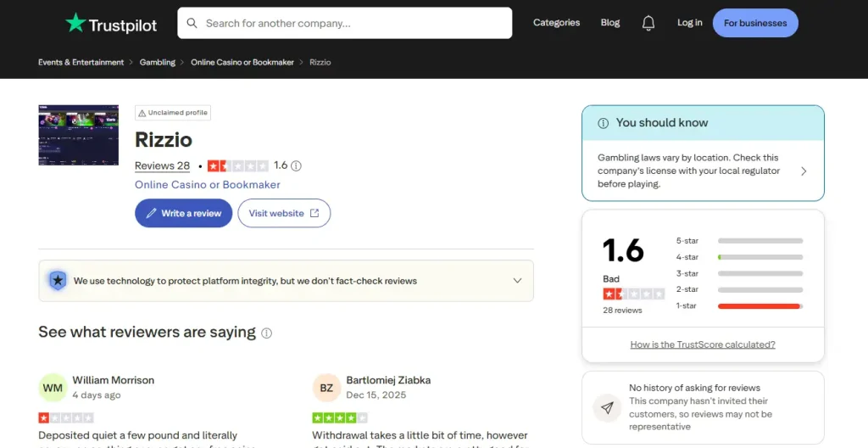Image resolution: width=868 pixels, height=448 pixels.
Task: Click the 'You should know' info icon
Action: tap(604, 123)
